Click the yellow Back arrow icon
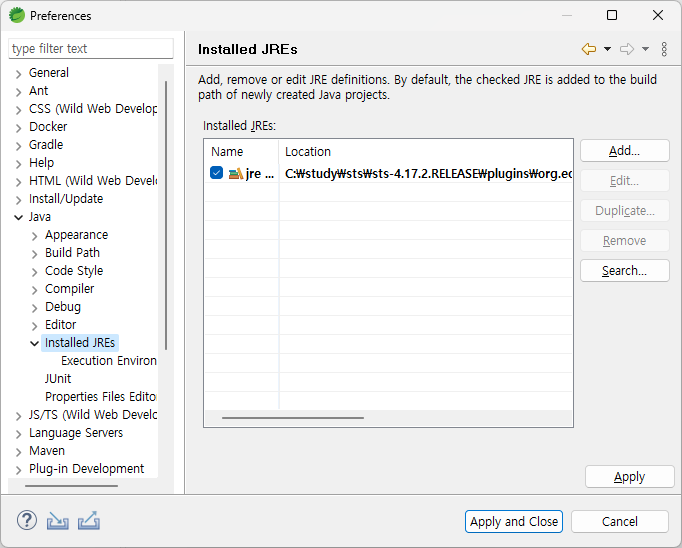This screenshot has width=682, height=548. tap(589, 49)
